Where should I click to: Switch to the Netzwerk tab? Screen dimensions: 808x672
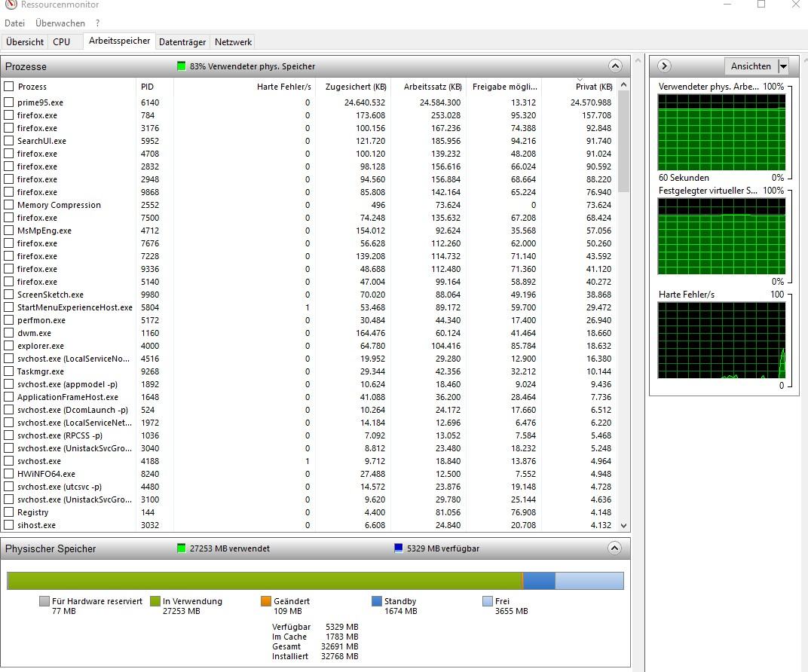(233, 41)
